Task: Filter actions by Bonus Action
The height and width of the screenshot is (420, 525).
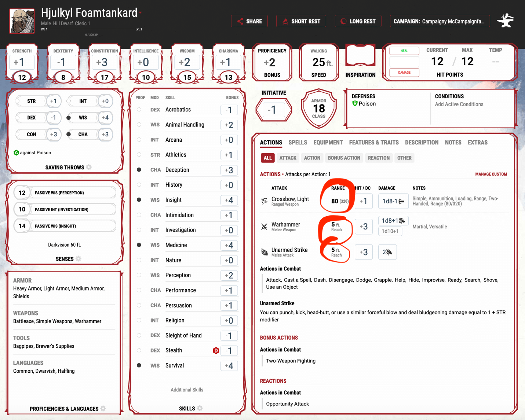Action: tap(344, 158)
